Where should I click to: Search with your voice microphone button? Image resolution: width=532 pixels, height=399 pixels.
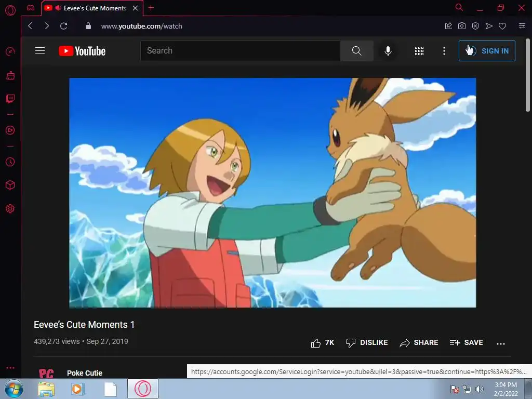388,51
